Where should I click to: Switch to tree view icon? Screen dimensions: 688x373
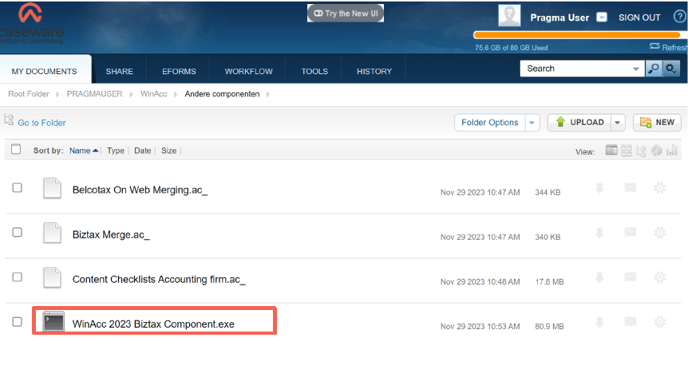[641, 151]
